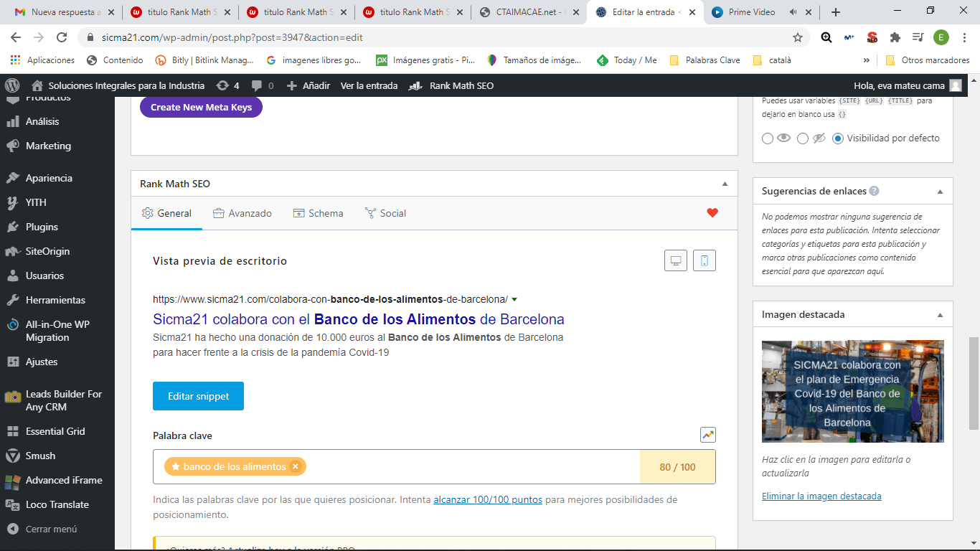Image resolution: width=980 pixels, height=551 pixels.
Task: Select Visibilidad por defecto radio
Action: tap(838, 138)
